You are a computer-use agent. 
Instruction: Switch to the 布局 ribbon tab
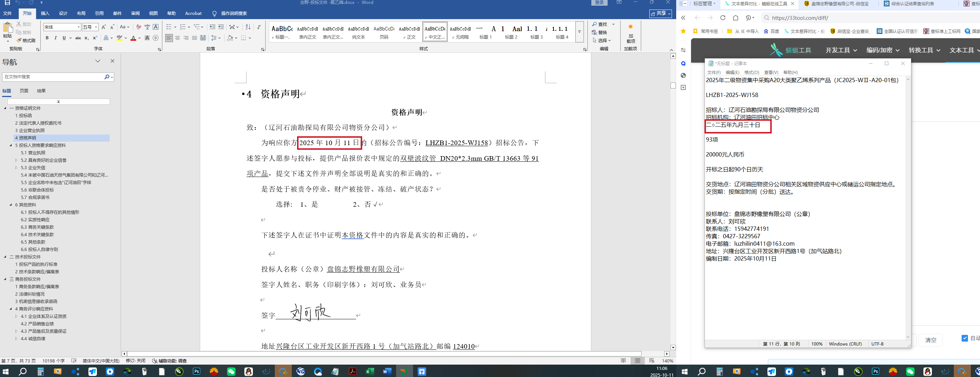(81, 13)
